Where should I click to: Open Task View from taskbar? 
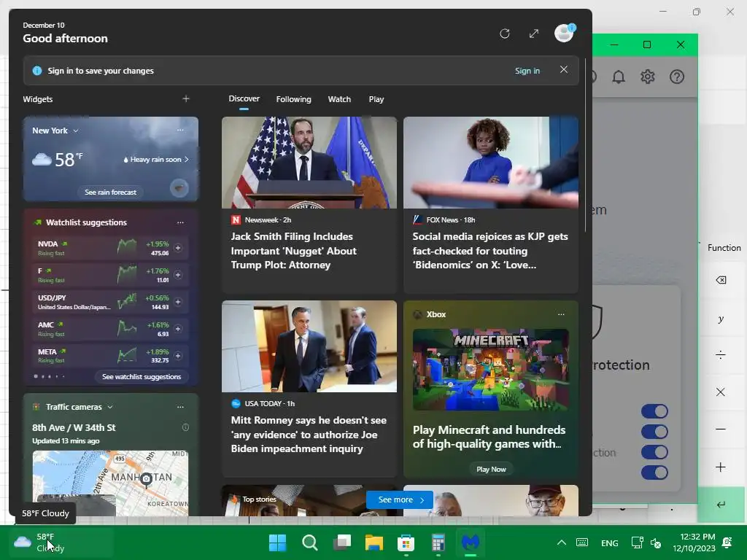[x=342, y=542]
